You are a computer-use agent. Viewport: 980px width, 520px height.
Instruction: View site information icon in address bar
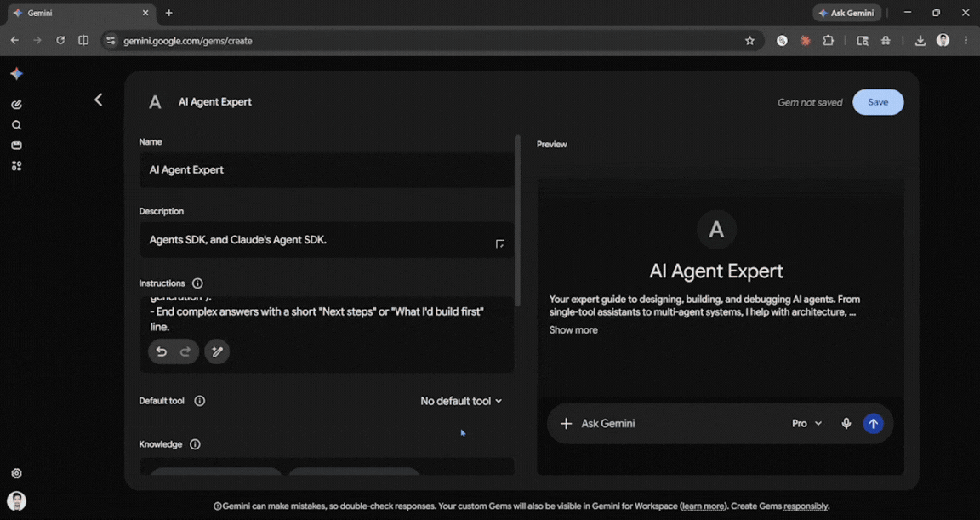pyautogui.click(x=111, y=41)
